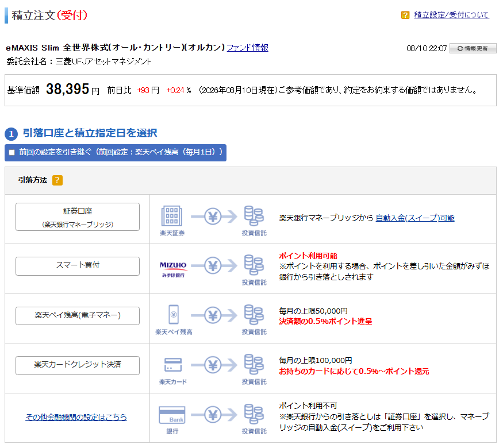Click the +0.24 % change value
The image size is (503, 448).
[179, 90]
